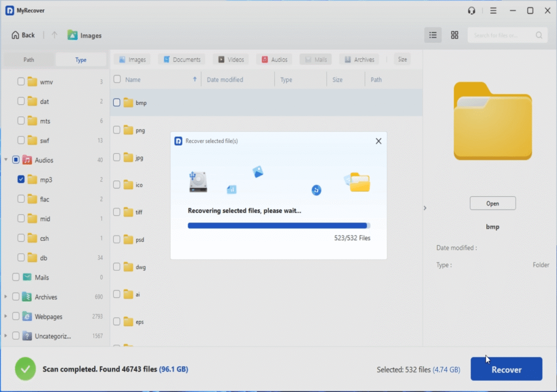Select the jpg folder icon
The image size is (557, 392).
pyautogui.click(x=128, y=157)
